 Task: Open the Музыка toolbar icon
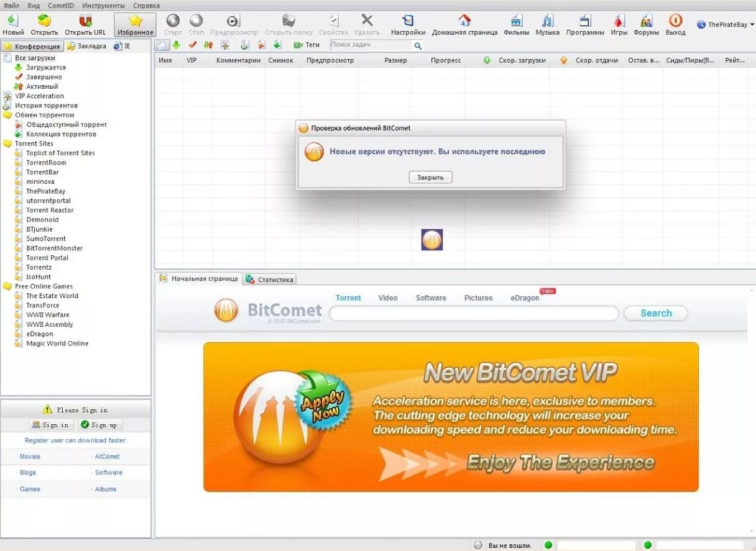[x=547, y=24]
